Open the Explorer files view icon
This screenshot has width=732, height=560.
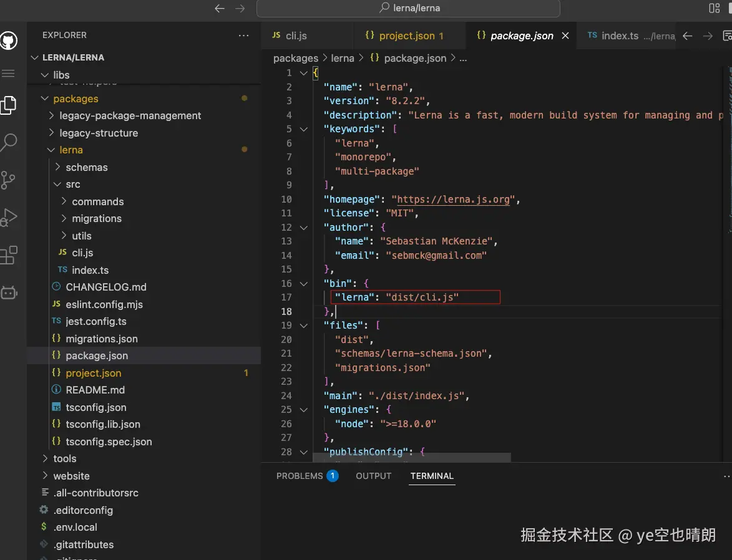(9, 105)
